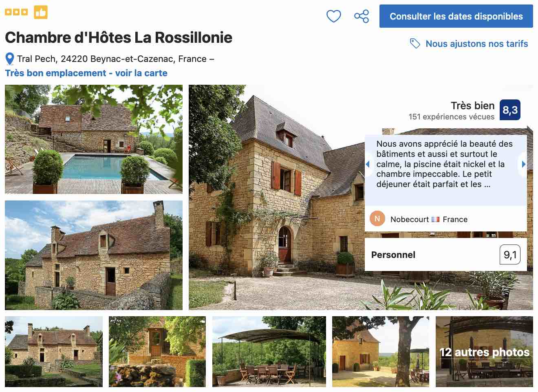538x392 pixels.
Task: Open the Nous ajustons nos tarifs link
Action: (476, 44)
